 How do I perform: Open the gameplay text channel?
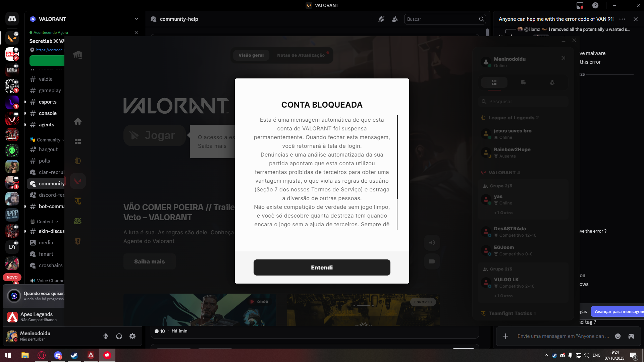pyautogui.click(x=50, y=90)
